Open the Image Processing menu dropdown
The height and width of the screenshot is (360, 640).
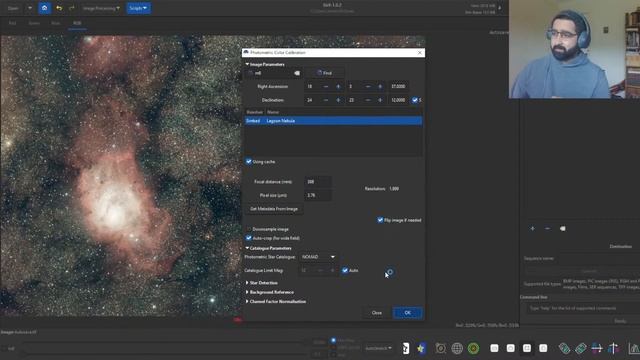pyautogui.click(x=101, y=8)
